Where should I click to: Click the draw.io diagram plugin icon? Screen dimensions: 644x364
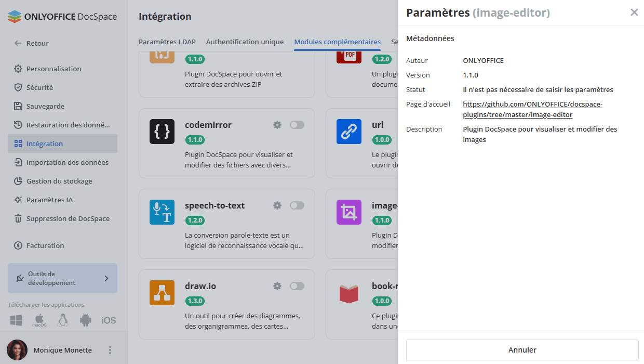click(x=162, y=293)
